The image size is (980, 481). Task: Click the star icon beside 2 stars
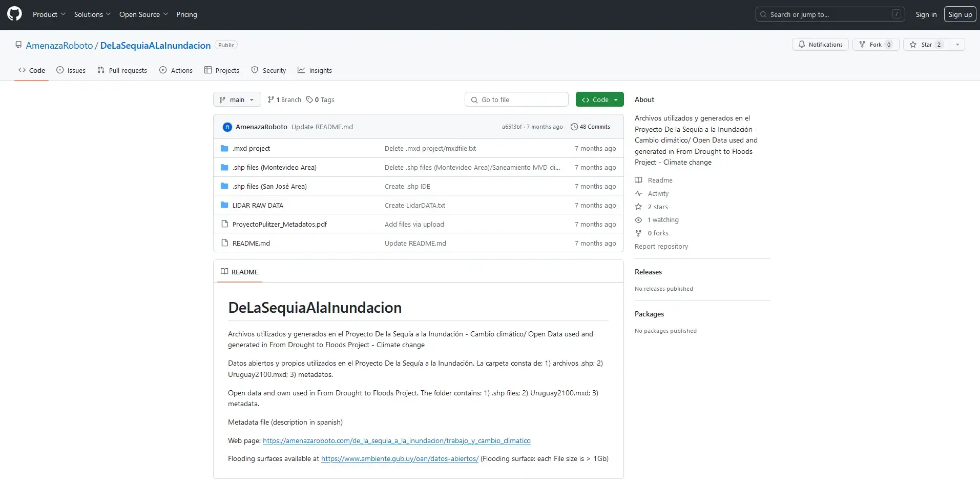point(638,207)
